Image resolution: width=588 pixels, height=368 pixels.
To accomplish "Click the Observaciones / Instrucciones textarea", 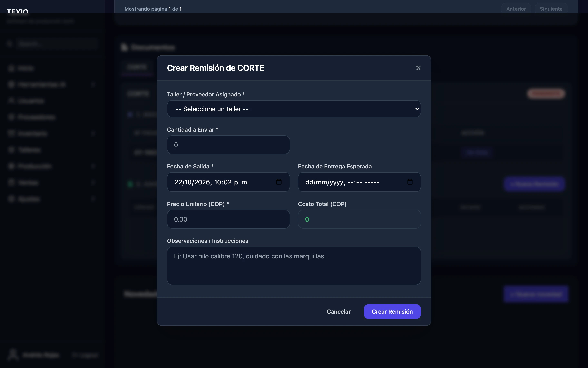I will tap(294, 266).
